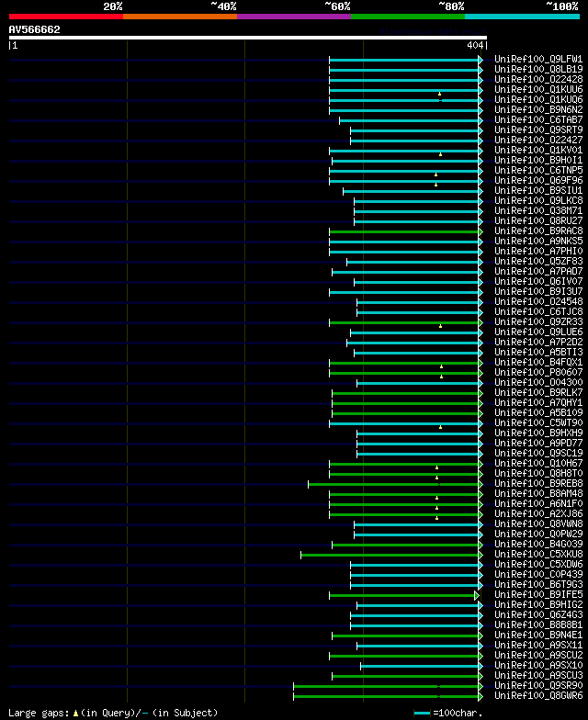Select the UniRef100_A9SX11 label
588x720 pixels.
(538, 645)
